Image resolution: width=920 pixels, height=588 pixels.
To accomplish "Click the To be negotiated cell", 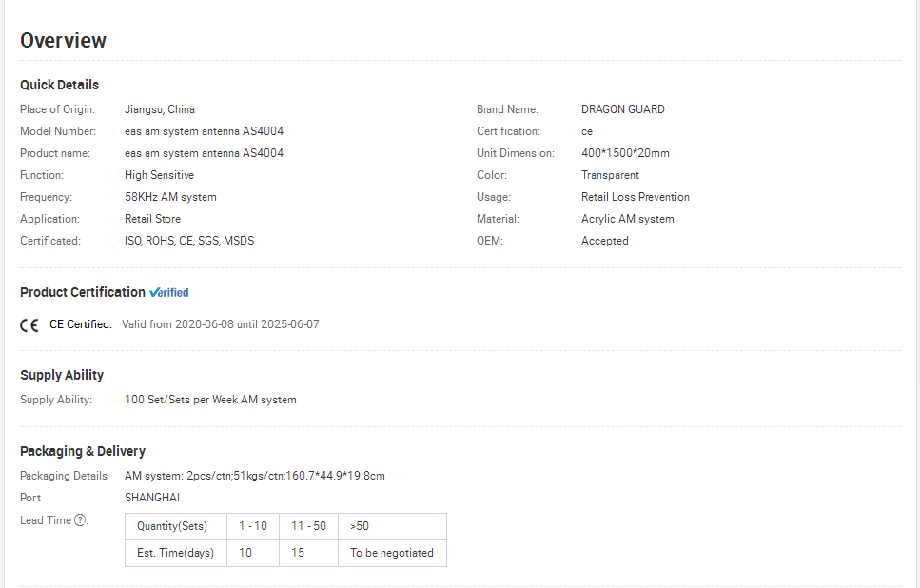I will (392, 553).
